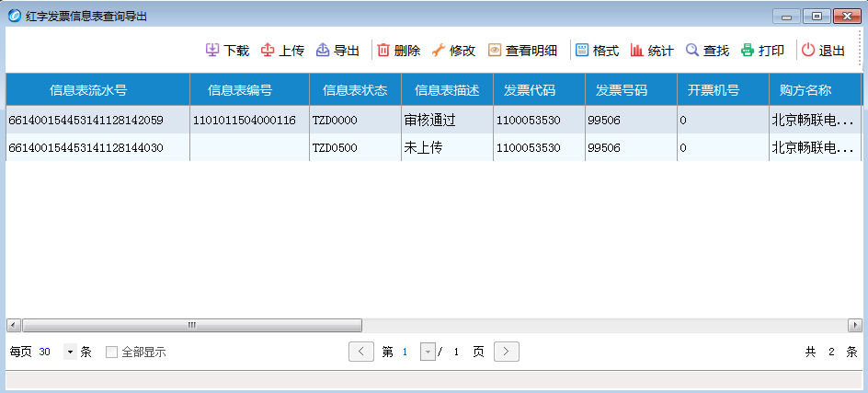Click the current page number field
This screenshot has height=393, width=868.
point(405,352)
